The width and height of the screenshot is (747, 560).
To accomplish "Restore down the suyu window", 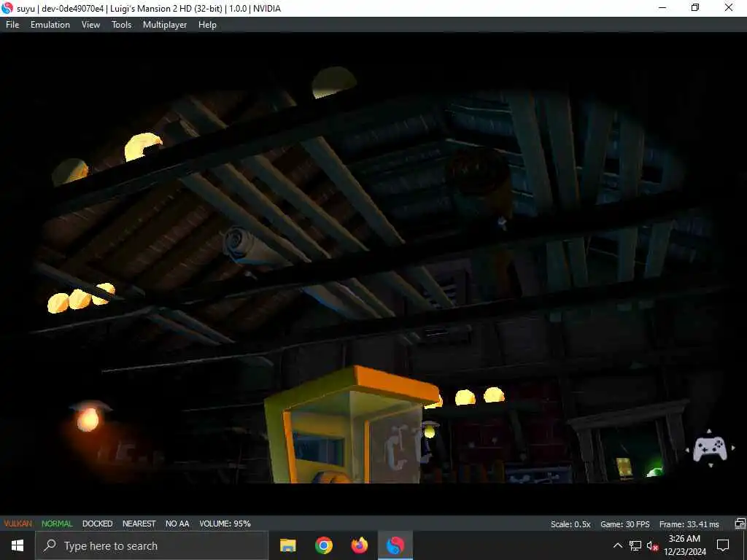I will pos(695,8).
